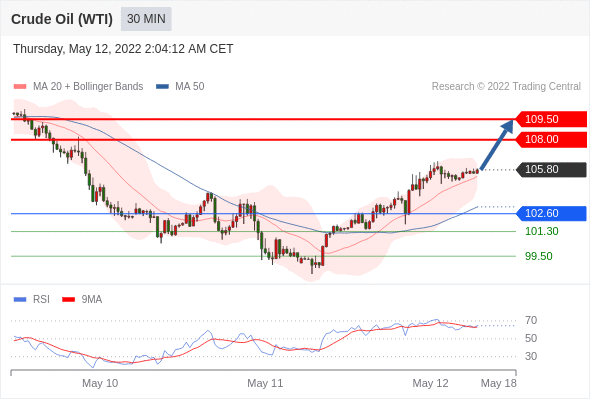The width and height of the screenshot is (590, 400).
Task: Click the 30 MIN timeframe badge
Action: 146,19
